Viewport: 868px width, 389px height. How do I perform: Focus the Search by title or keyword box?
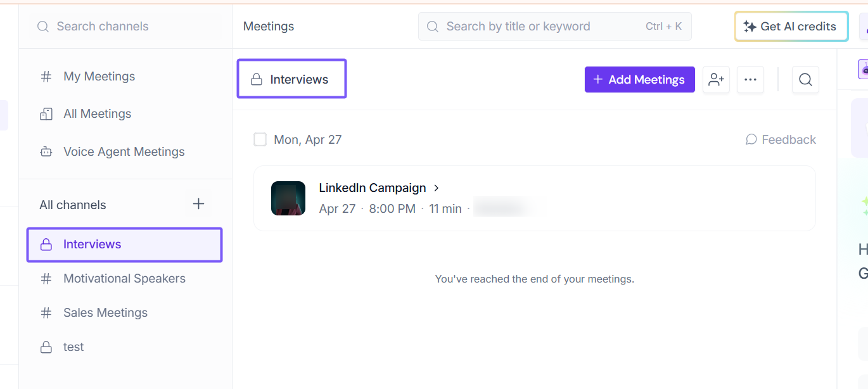point(554,26)
